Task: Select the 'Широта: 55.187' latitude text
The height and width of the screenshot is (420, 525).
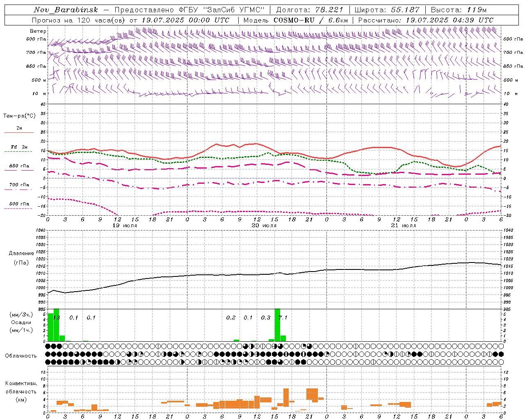Action: click(387, 9)
